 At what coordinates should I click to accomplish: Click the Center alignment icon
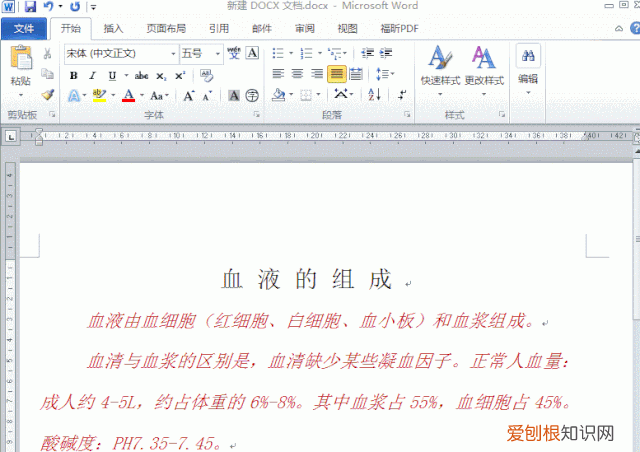tap(297, 74)
